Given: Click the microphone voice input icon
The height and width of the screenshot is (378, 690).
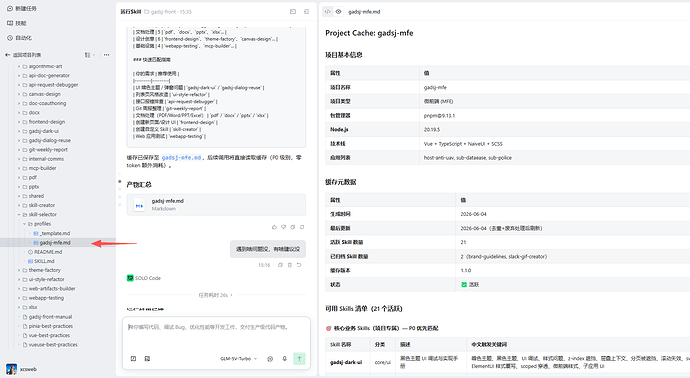Looking at the screenshot, I should [x=285, y=359].
